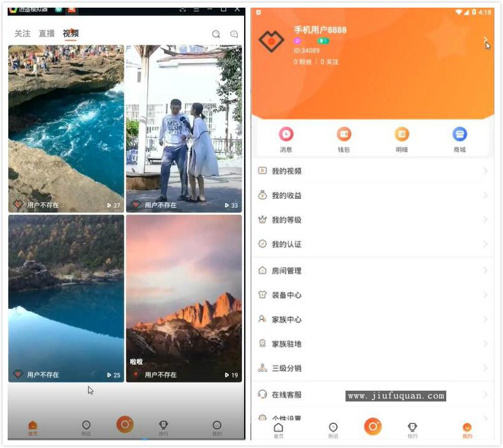Screen dimensions: 503x448
Task: Switch to the 关注 tab
Action: [22, 33]
